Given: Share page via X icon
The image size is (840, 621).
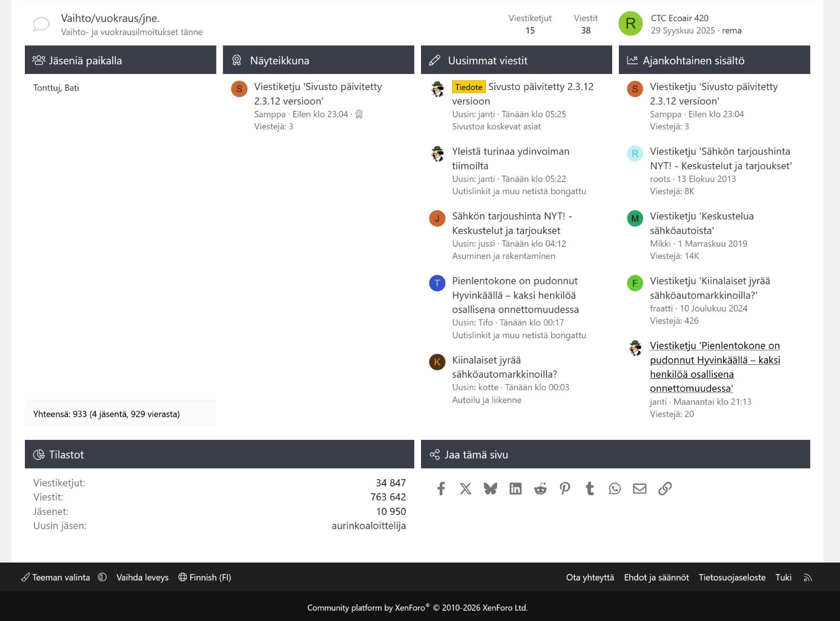Looking at the screenshot, I should (466, 489).
